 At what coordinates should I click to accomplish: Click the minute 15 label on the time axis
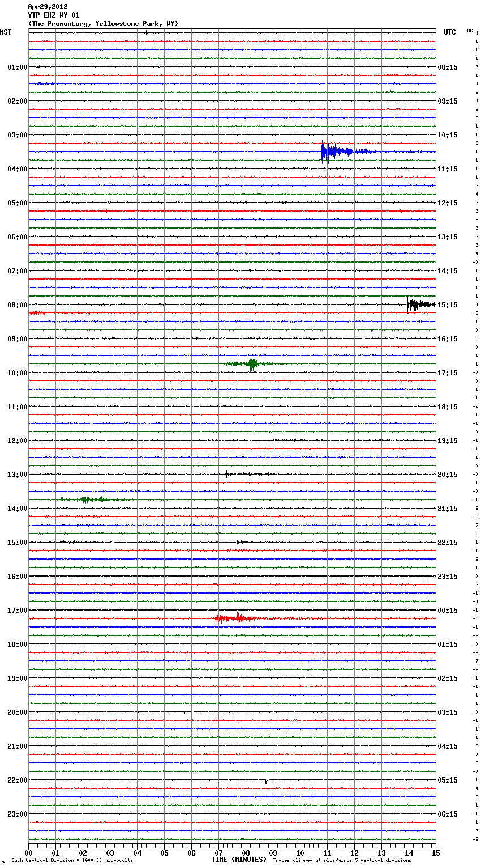(436, 853)
